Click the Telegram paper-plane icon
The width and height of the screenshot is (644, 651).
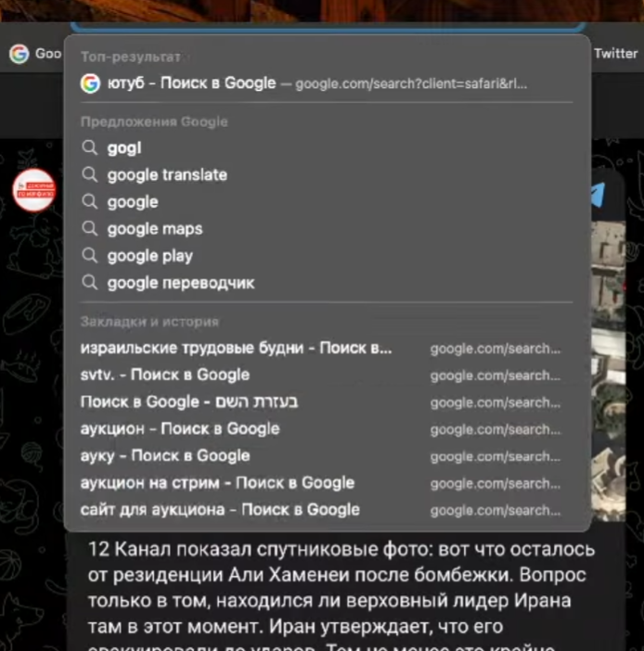pos(598,195)
